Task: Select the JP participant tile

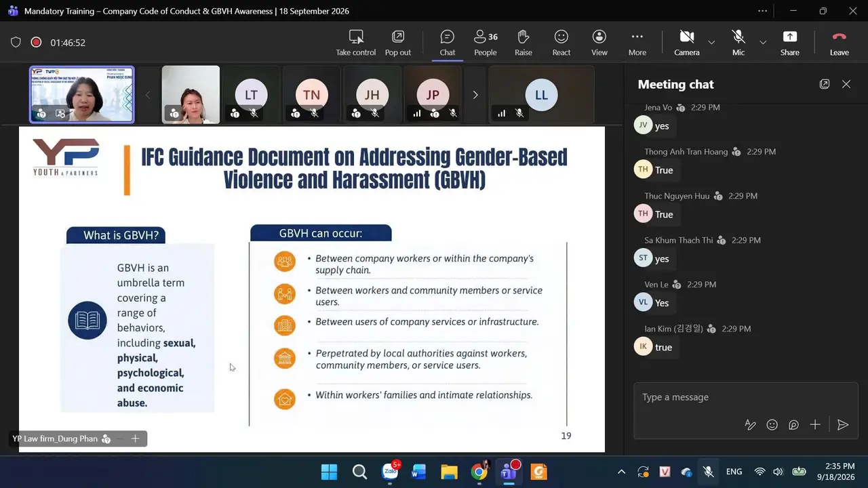Action: 433,95
